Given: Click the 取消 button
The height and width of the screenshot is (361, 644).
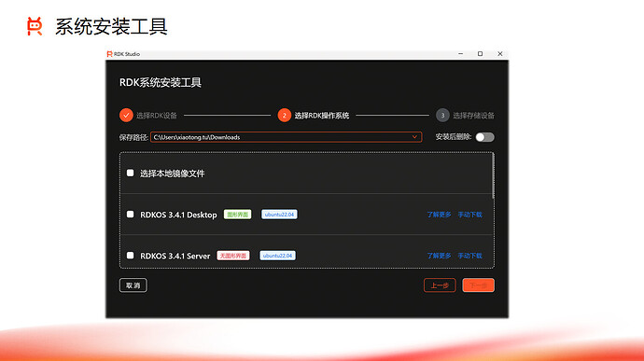Looking at the screenshot, I should 133,285.
